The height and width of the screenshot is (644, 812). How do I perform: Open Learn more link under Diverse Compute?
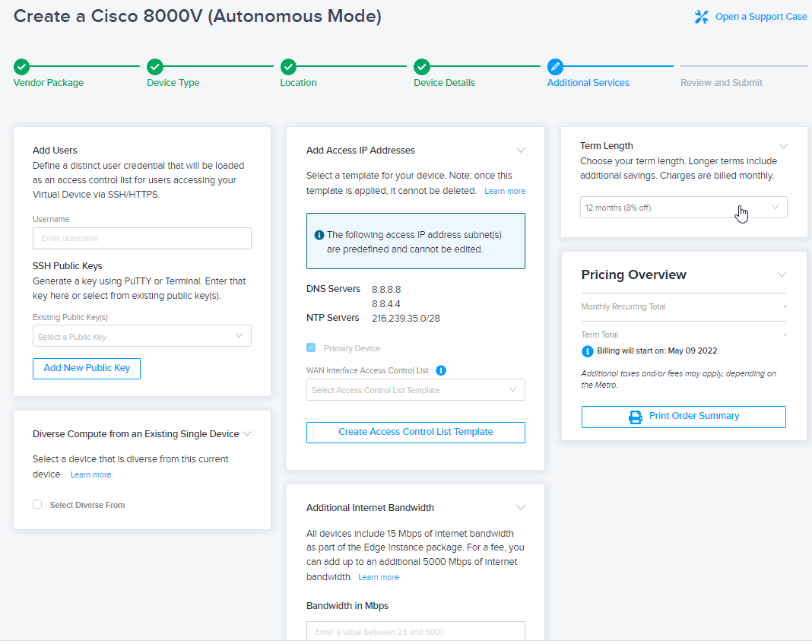90,474
